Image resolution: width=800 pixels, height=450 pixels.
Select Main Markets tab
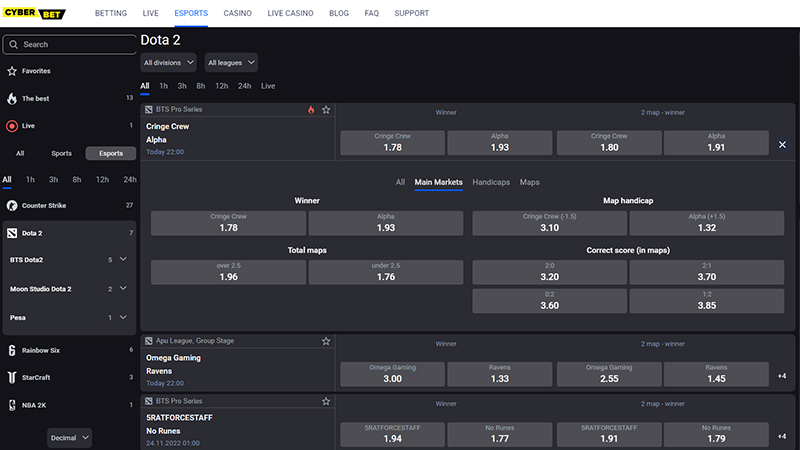tap(438, 182)
